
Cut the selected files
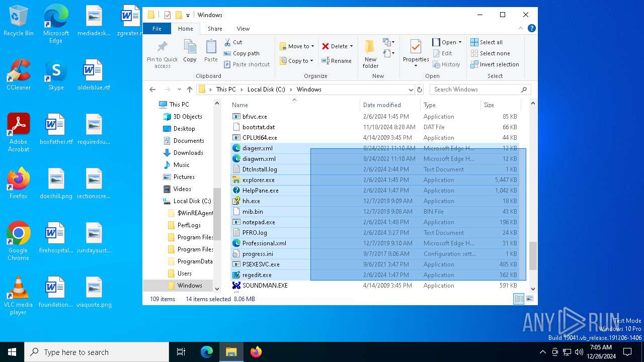233,42
